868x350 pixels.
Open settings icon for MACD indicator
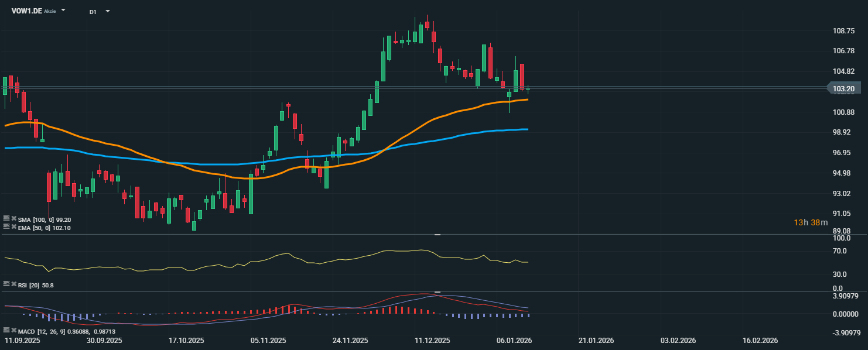point(6,331)
